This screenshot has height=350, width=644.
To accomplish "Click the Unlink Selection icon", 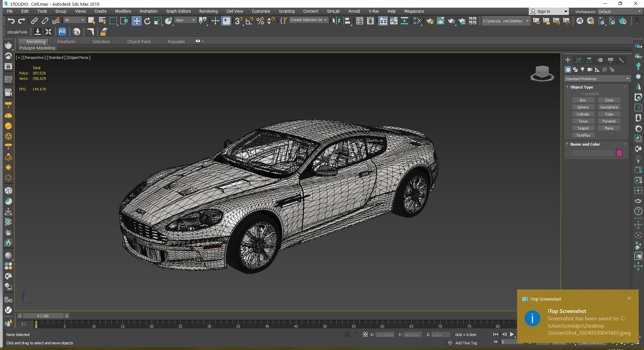I will [x=45, y=21].
